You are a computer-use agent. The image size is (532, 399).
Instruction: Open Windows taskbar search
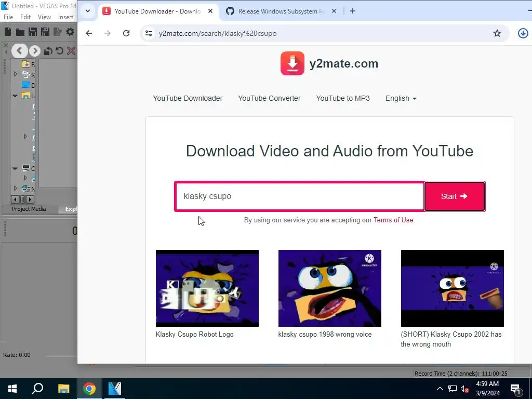tap(37, 389)
